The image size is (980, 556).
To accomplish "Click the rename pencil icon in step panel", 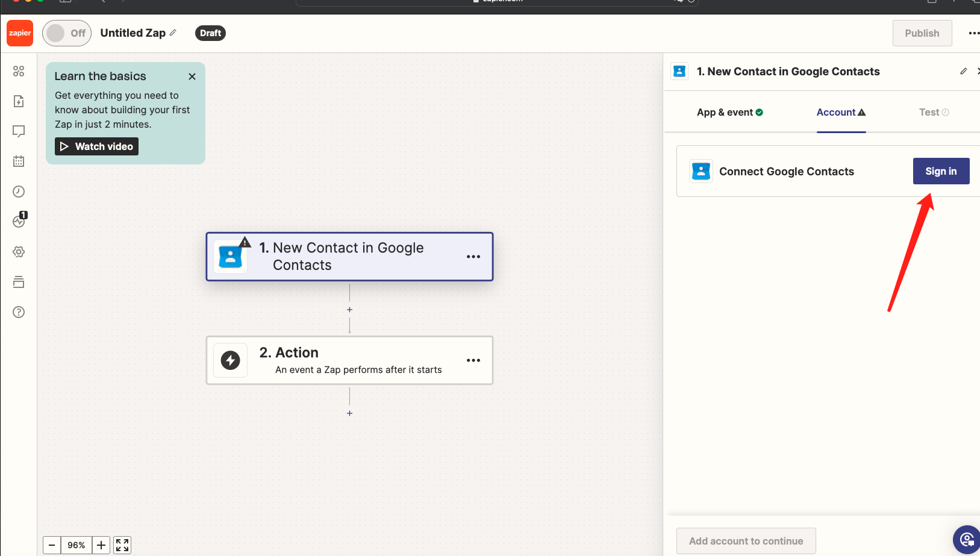I will (x=964, y=71).
